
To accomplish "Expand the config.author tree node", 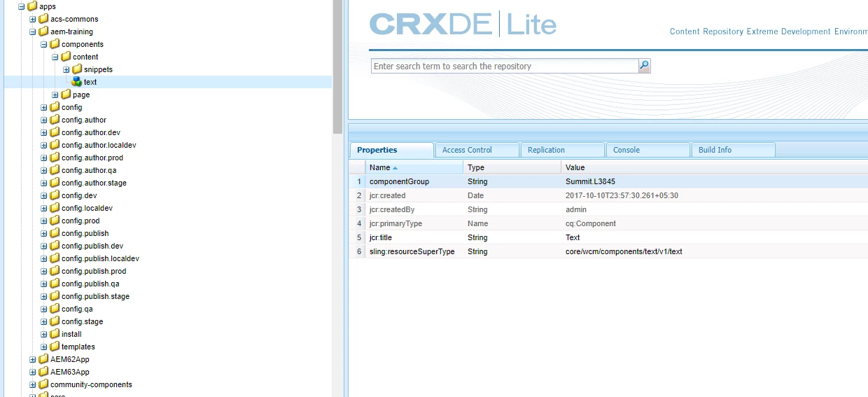I will 44,120.
